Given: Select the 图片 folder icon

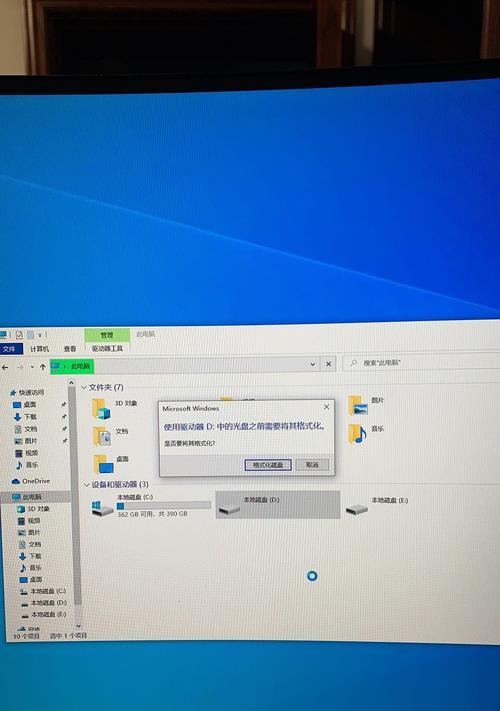Looking at the screenshot, I should click(358, 405).
